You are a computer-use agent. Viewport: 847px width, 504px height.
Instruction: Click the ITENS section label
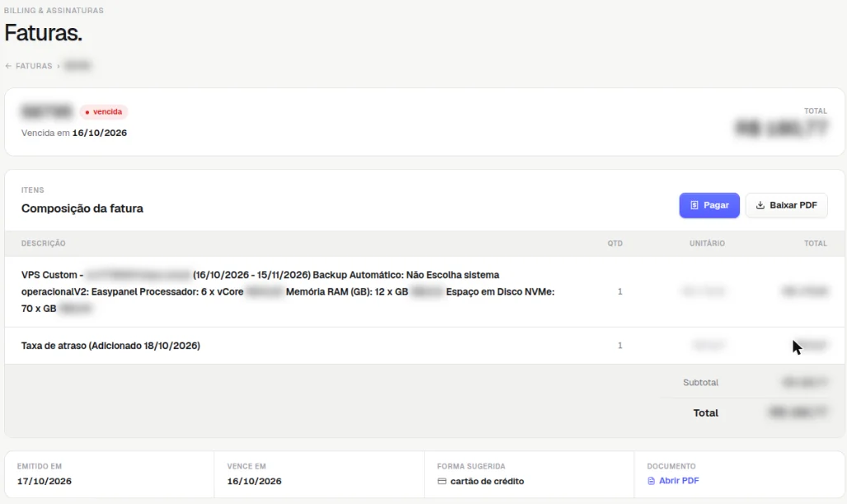32,191
